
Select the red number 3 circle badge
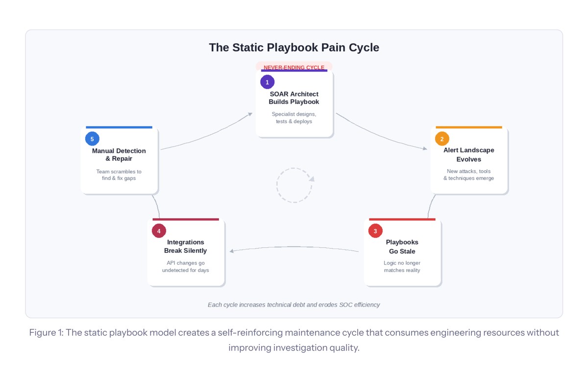[375, 231]
